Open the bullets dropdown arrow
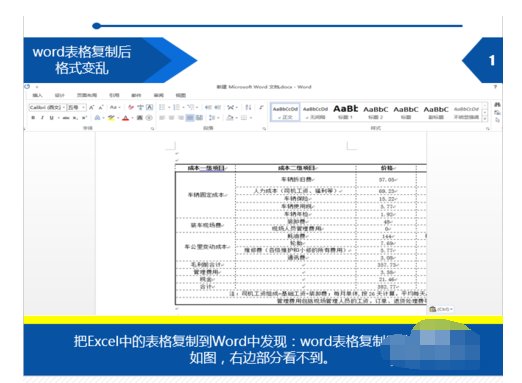 pyautogui.click(x=169, y=107)
